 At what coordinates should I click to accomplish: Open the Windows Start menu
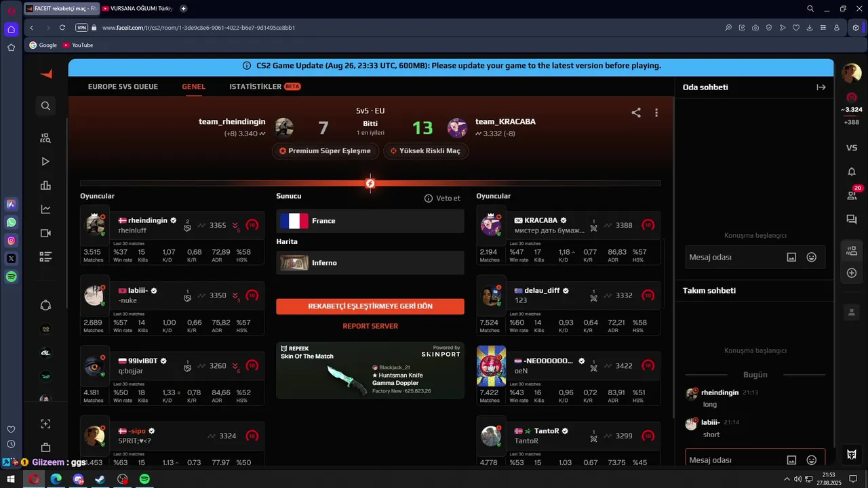point(11,479)
